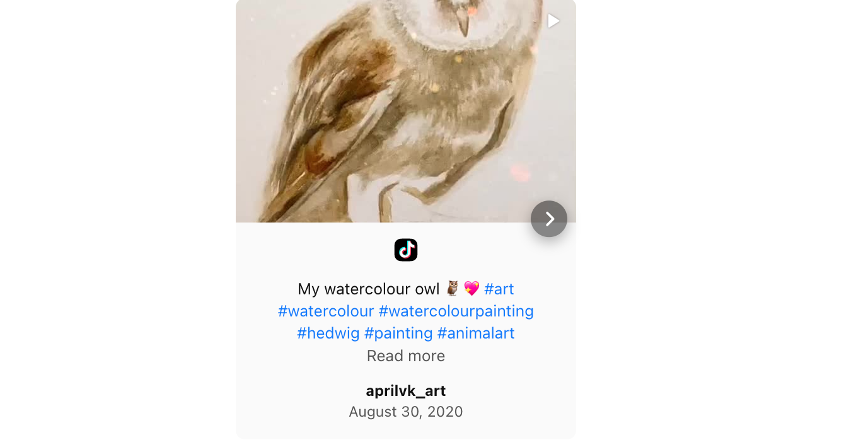Click the sparkling heart emoji

coord(472,289)
